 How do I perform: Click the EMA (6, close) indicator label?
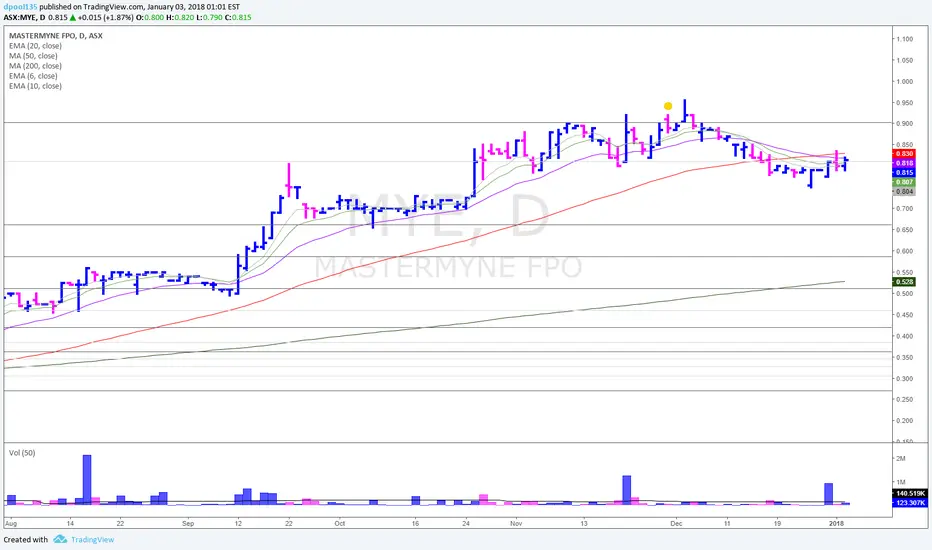[33, 76]
